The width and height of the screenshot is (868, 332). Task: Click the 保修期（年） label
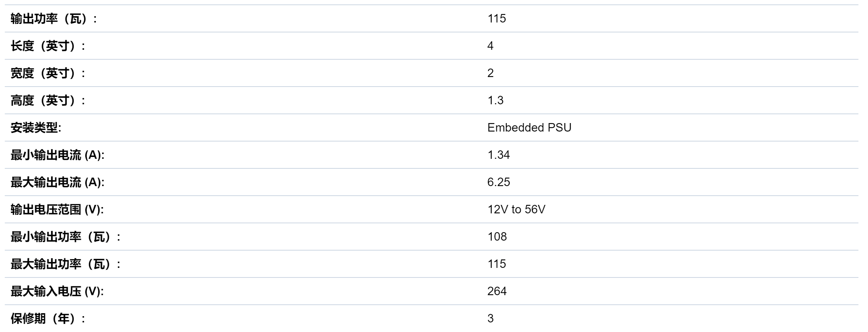tap(48, 318)
